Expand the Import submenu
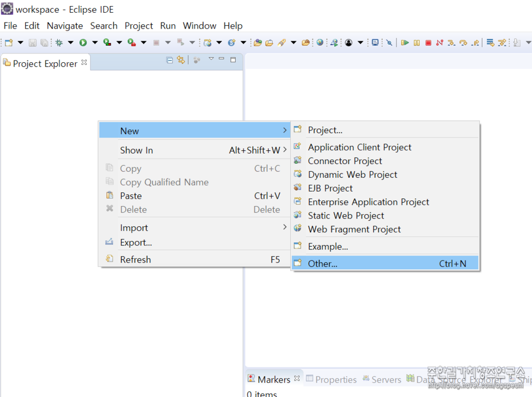 [194, 227]
